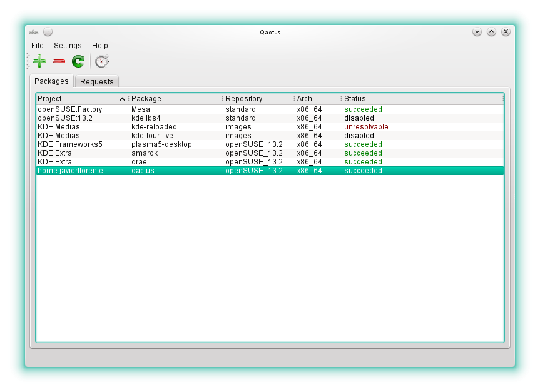Image resolution: width=540 pixels, height=392 pixels.
Task: Select the home:javierllorente project cell
Action: coord(70,171)
